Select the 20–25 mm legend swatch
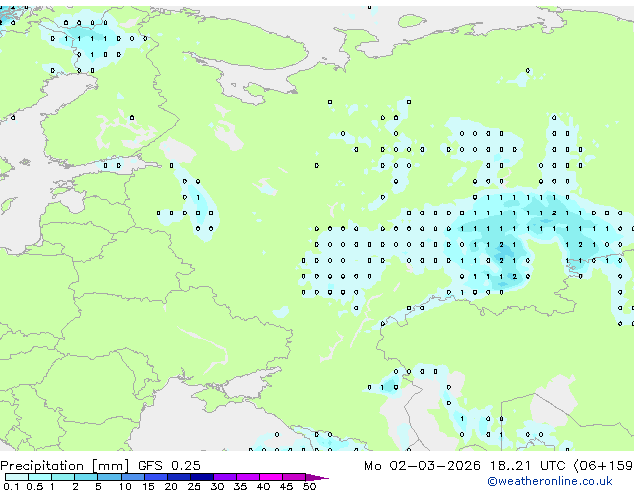 pos(178,477)
